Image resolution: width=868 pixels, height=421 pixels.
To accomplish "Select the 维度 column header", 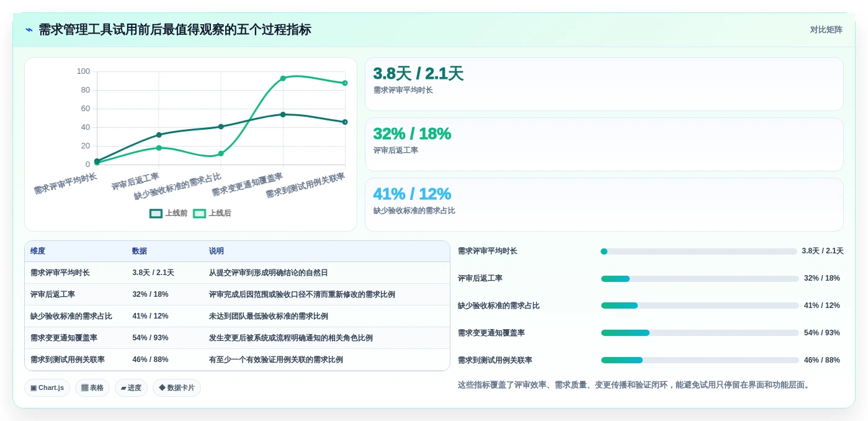I will 38,251.
